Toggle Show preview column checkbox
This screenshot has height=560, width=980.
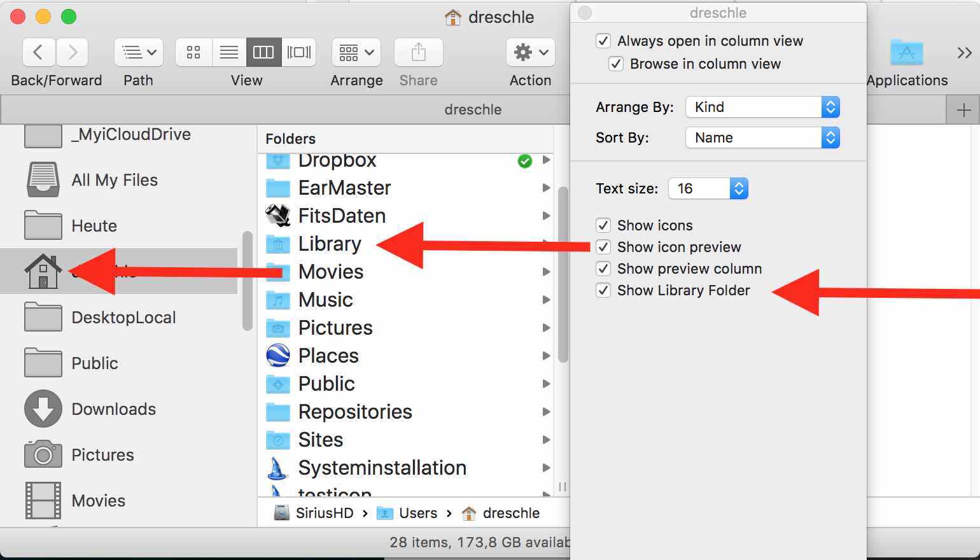click(x=603, y=269)
